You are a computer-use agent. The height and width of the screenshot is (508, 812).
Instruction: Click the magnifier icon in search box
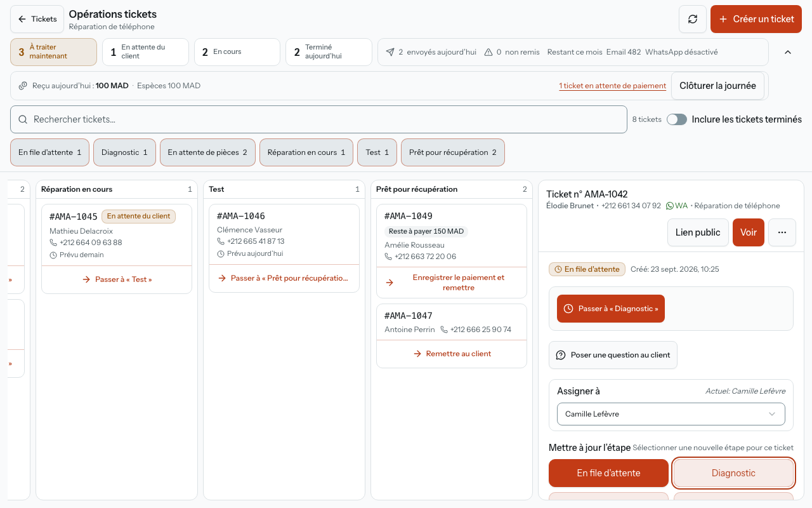[23, 119]
